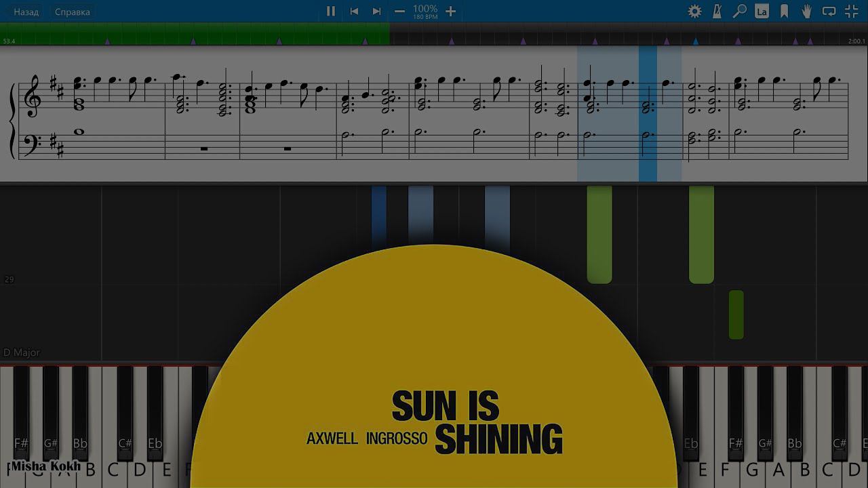Open the hand practice icon
868x488 pixels.
[806, 11]
